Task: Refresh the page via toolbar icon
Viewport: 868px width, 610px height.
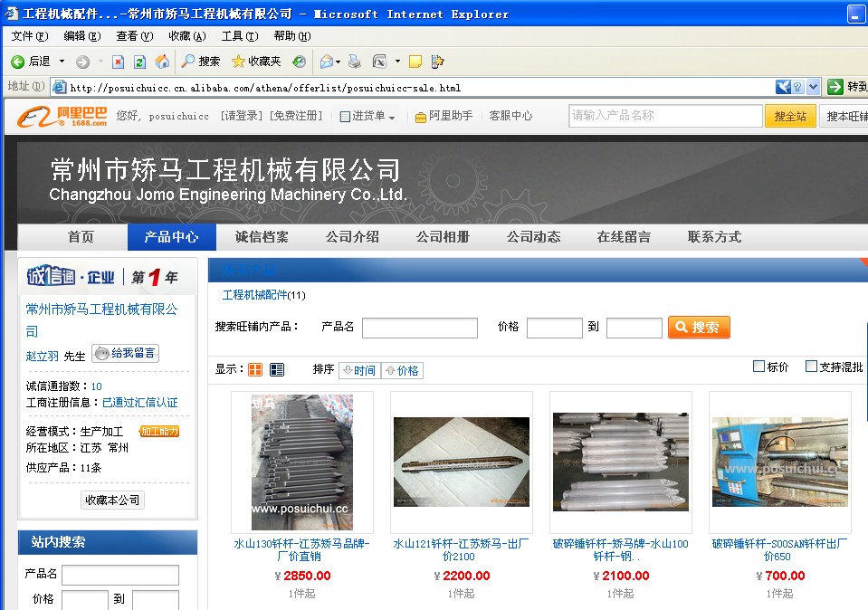Action: pyautogui.click(x=139, y=62)
